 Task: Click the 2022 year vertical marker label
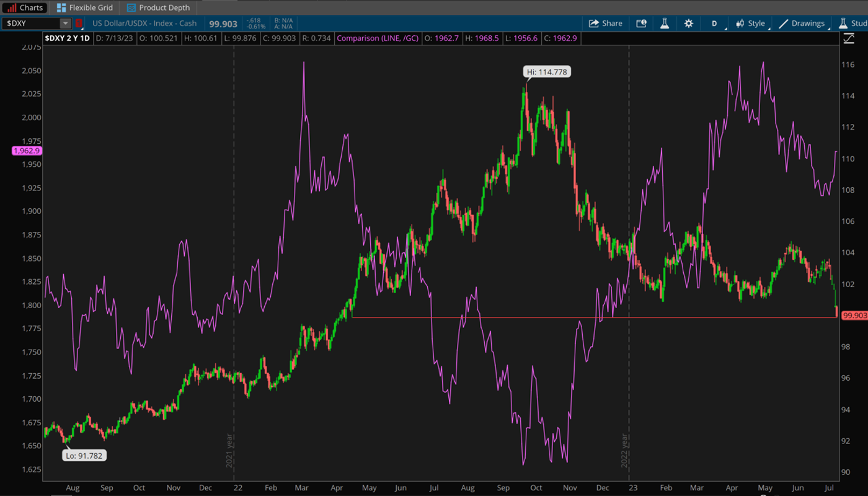click(625, 451)
